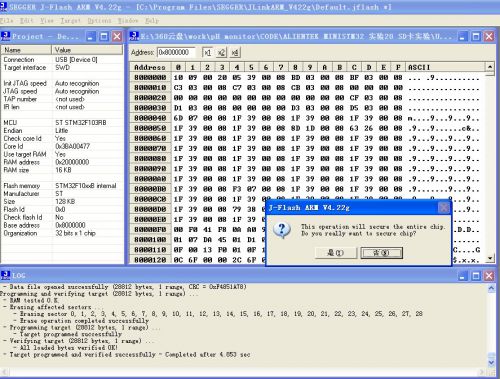Screen dimensions: 500x379
Task: Confirm securing the chip with Yes button
Action: pyautogui.click(x=336, y=253)
